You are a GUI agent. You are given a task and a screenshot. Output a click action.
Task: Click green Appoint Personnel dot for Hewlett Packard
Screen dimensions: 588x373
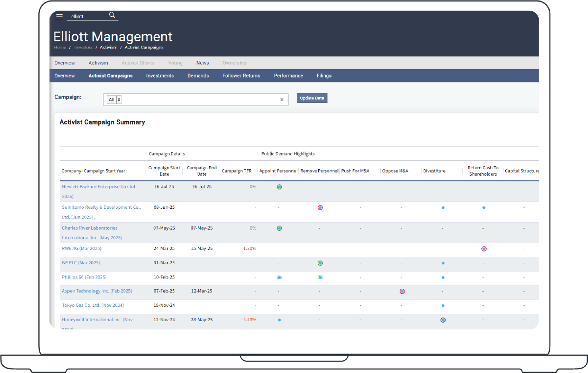[279, 187]
